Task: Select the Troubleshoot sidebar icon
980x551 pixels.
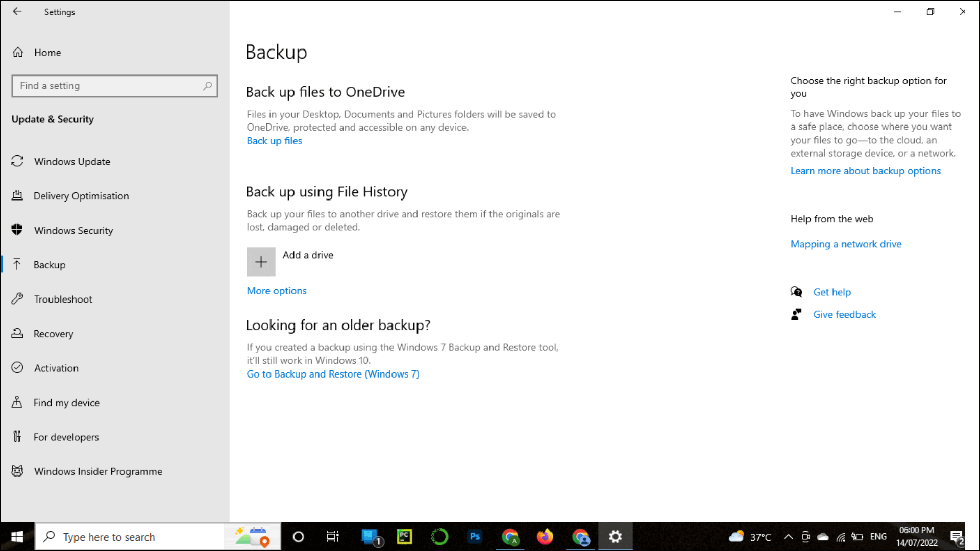Action: pyautogui.click(x=17, y=298)
